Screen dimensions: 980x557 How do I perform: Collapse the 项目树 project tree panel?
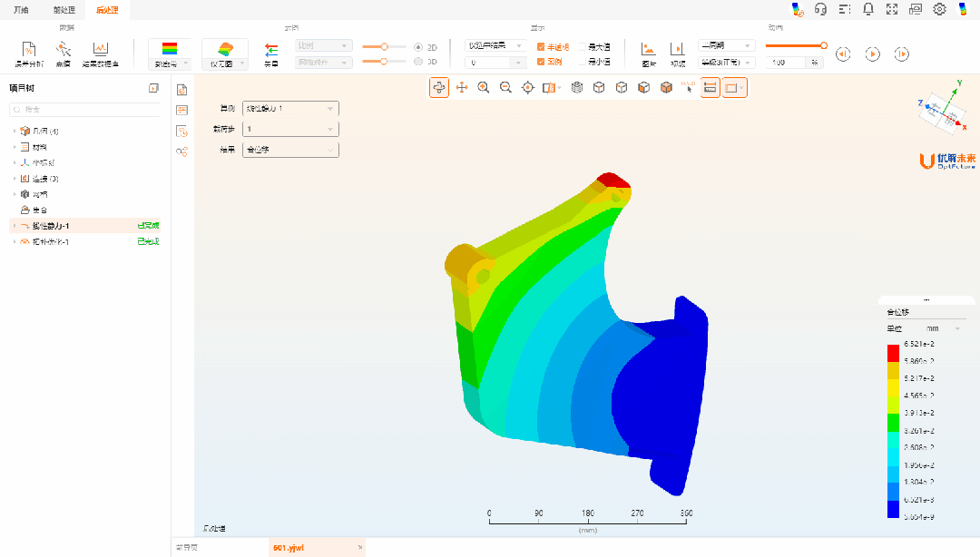pos(153,88)
